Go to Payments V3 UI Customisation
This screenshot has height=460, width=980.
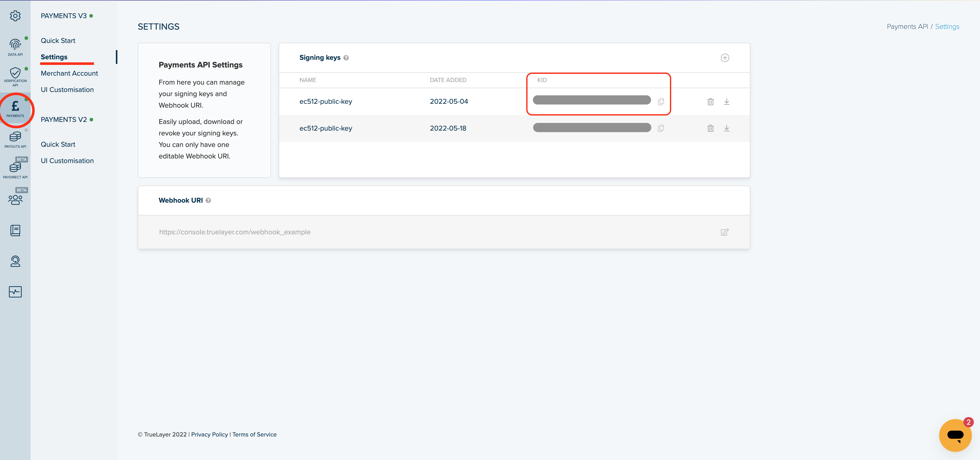pyautogui.click(x=67, y=90)
